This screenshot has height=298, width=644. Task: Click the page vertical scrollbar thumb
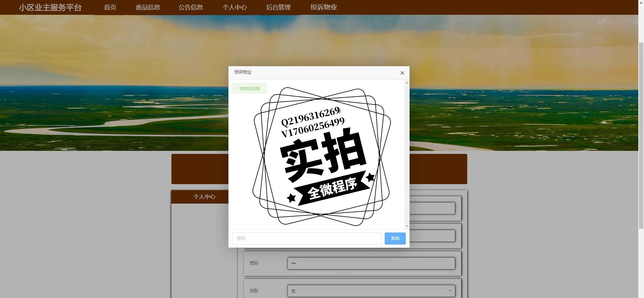(641, 135)
